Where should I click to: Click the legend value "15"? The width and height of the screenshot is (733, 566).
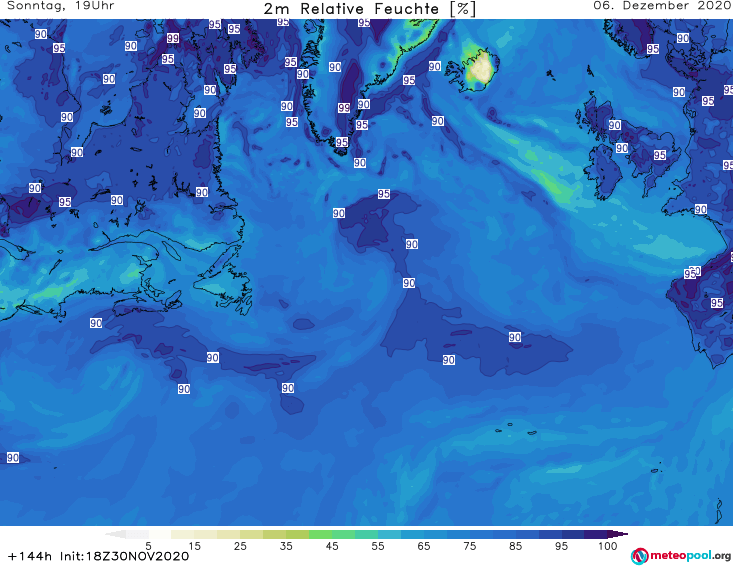[194, 546]
